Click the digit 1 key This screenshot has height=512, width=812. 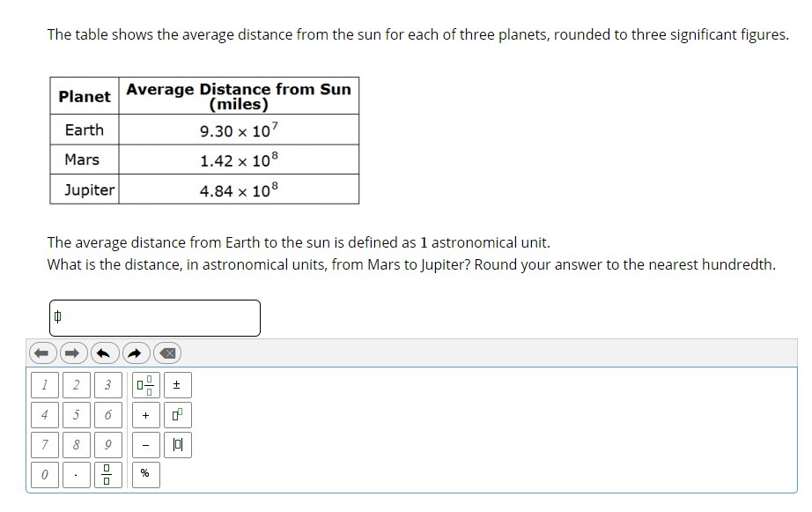(x=45, y=385)
